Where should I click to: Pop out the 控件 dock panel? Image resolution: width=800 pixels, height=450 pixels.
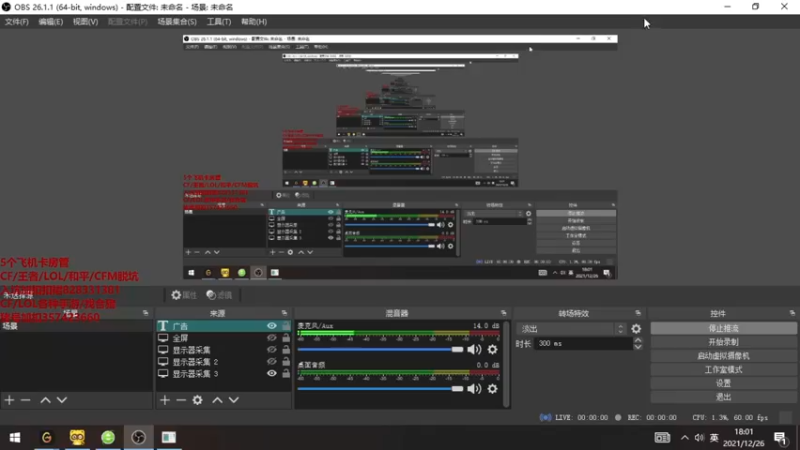coord(792,313)
